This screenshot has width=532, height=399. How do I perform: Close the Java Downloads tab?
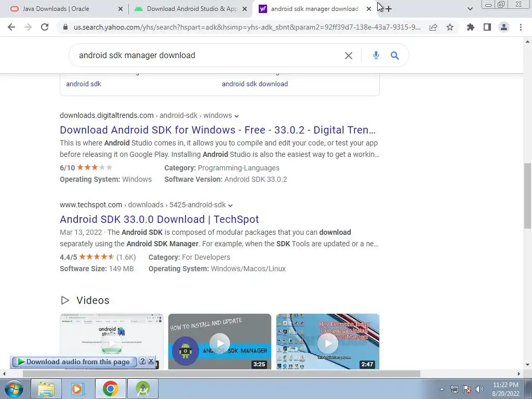(120, 9)
